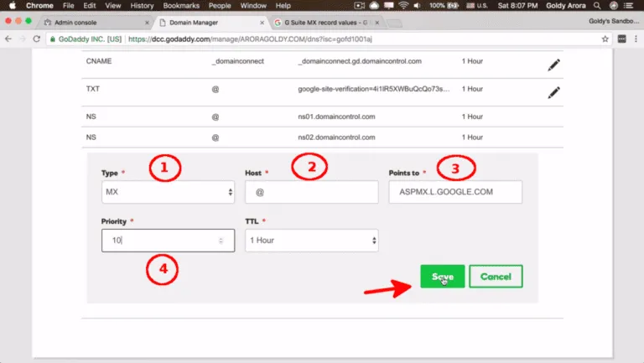Click the Sat 8:07 PM clock
The image size is (644, 363).
point(517,5)
